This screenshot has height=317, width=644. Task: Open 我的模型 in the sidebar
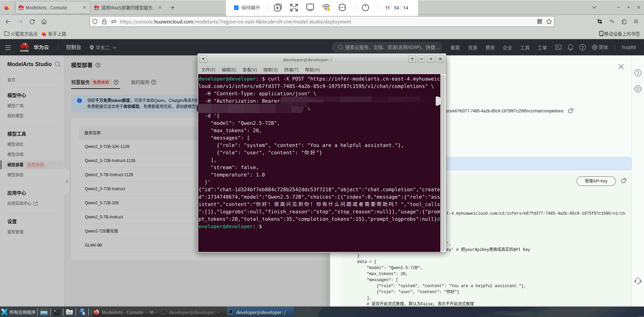pos(15,116)
